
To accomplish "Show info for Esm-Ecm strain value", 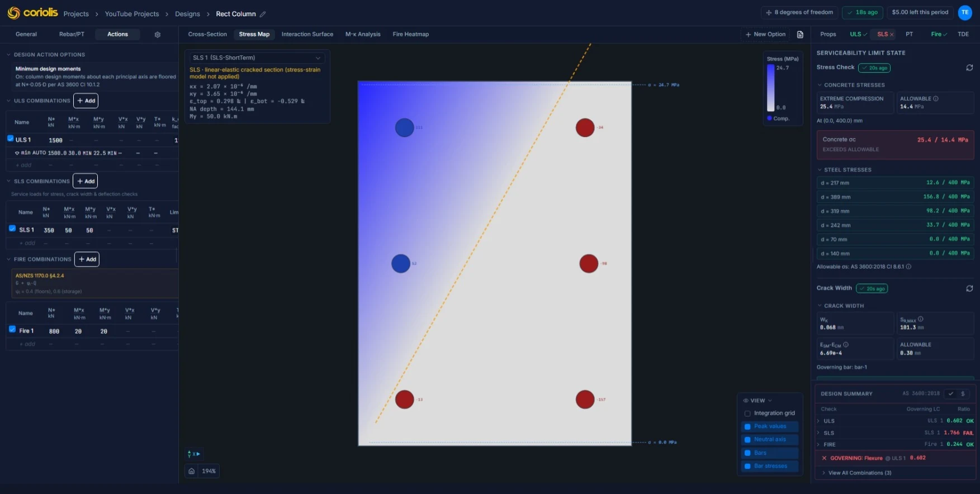I will click(846, 345).
